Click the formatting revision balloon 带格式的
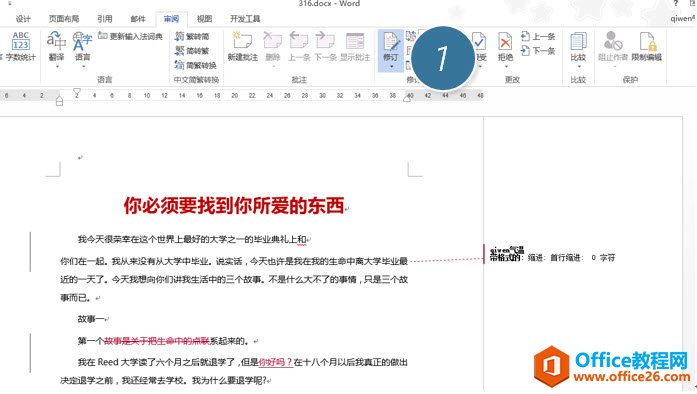This screenshot has width=697, height=394. (553, 254)
